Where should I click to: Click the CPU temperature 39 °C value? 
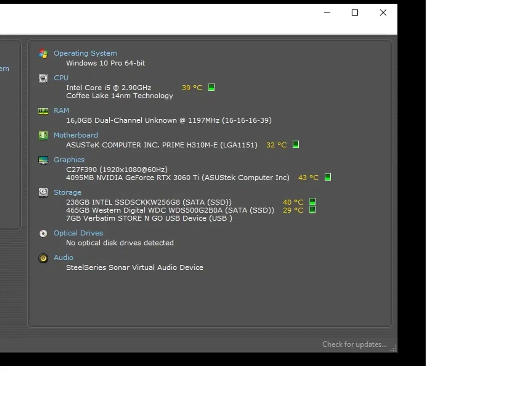click(x=192, y=88)
